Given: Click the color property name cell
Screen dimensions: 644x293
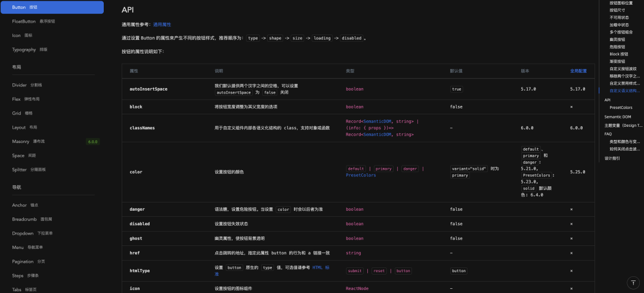Looking at the screenshot, I should [x=136, y=172].
